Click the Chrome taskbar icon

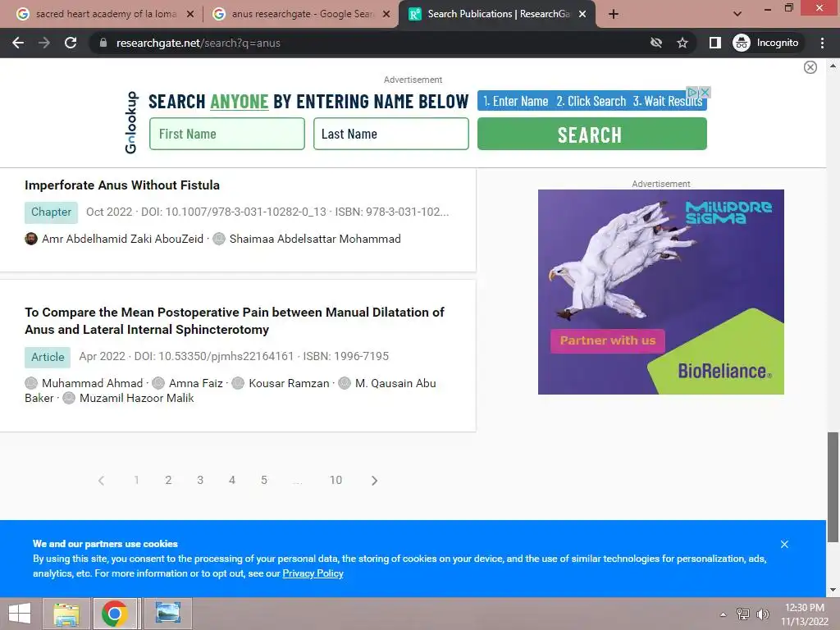pos(114,614)
